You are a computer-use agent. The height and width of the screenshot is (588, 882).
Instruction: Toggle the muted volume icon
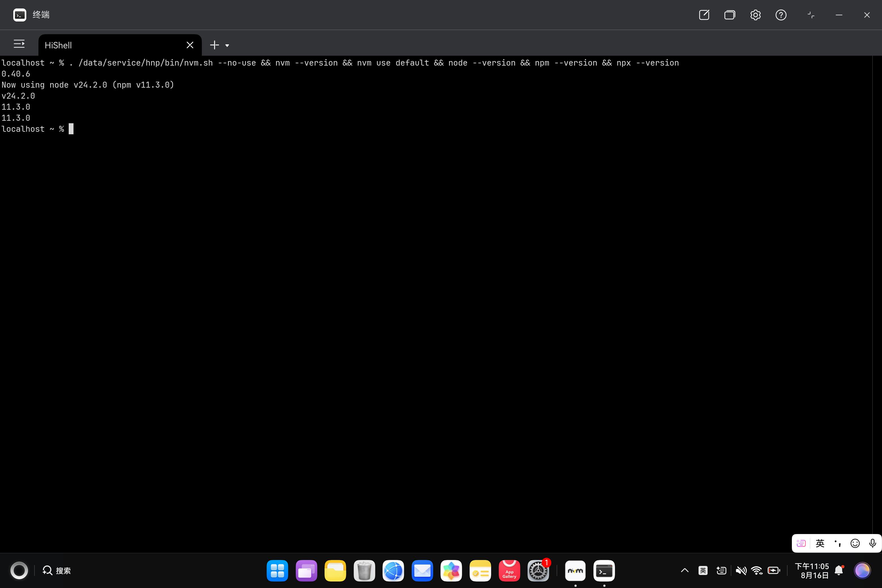click(741, 570)
